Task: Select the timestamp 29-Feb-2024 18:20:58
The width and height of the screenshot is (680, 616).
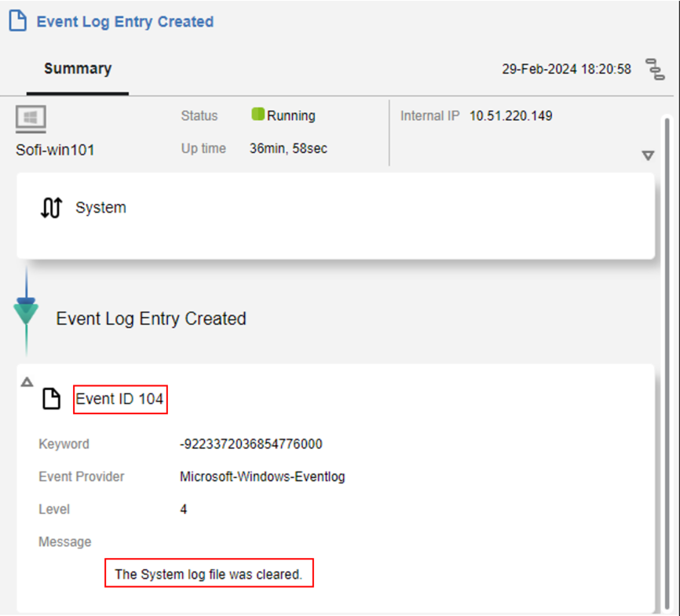Action: (x=566, y=69)
